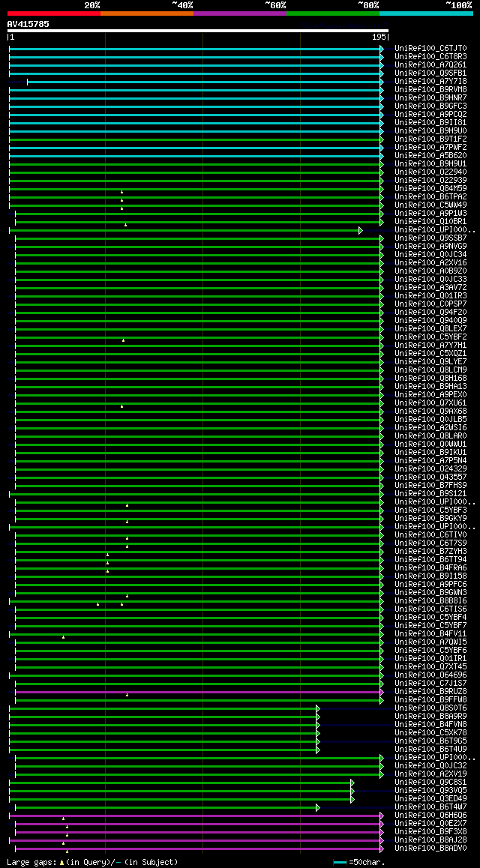The image size is (480, 868).
Task: Open hit UniRef100_A7Q261
Action: click(430, 64)
